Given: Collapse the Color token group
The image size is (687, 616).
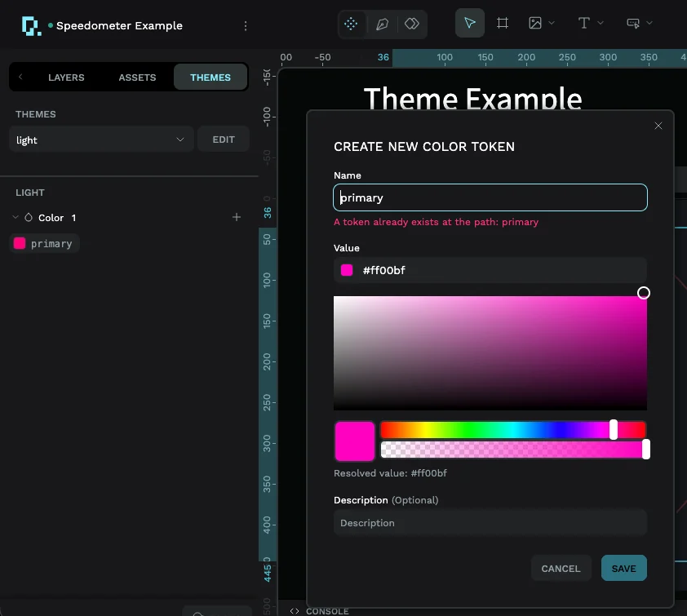Looking at the screenshot, I should tap(16, 217).
